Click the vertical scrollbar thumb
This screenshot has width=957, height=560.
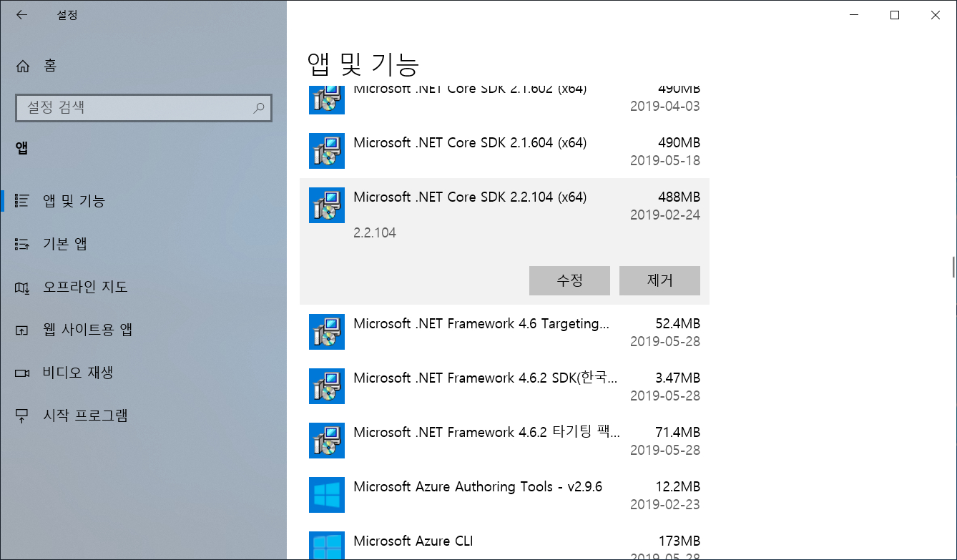[953, 266]
